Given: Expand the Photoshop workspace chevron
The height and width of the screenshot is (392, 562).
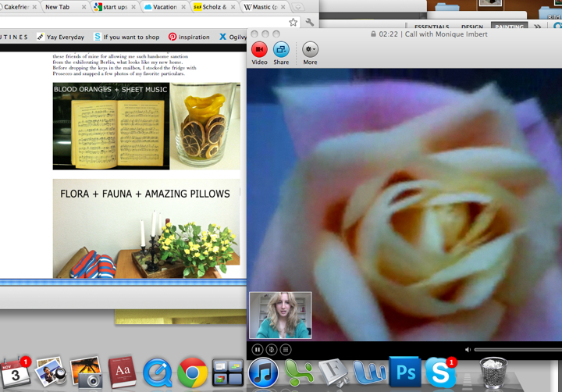Looking at the screenshot, I should click(537, 27).
